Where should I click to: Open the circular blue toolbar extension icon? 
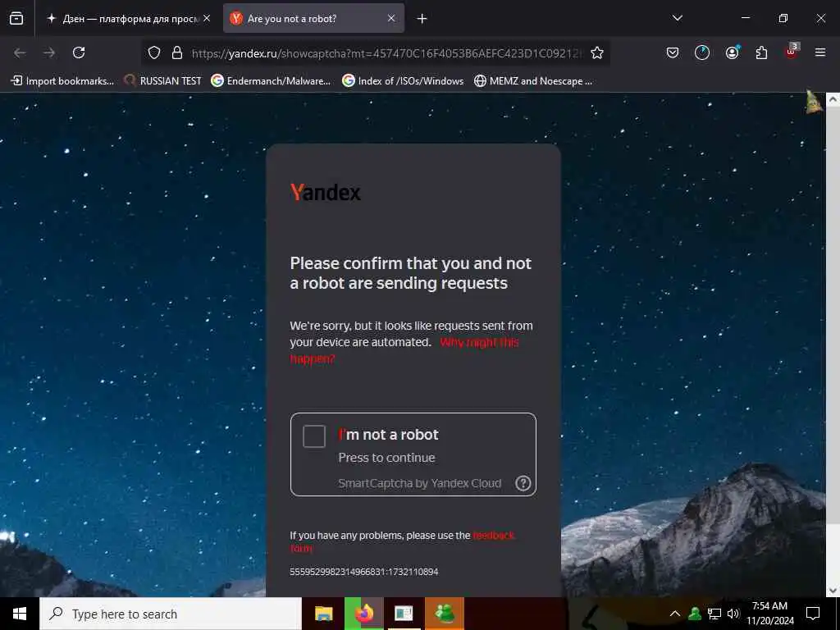(x=702, y=52)
